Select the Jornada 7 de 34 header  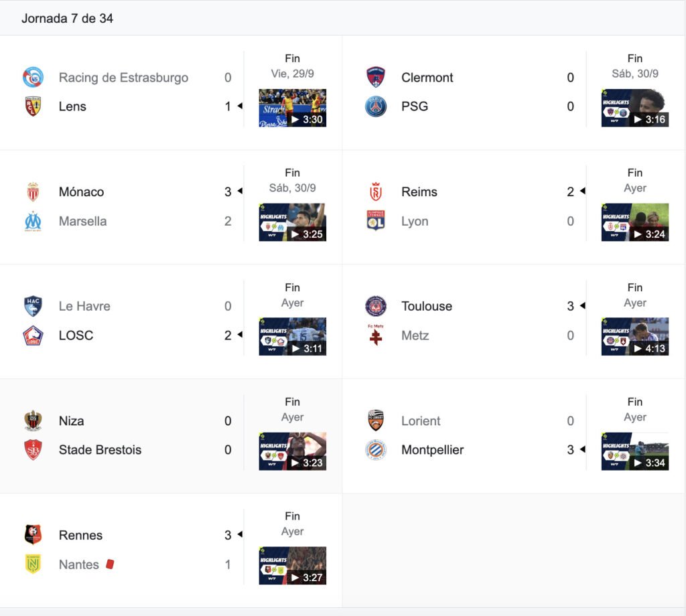68,18
